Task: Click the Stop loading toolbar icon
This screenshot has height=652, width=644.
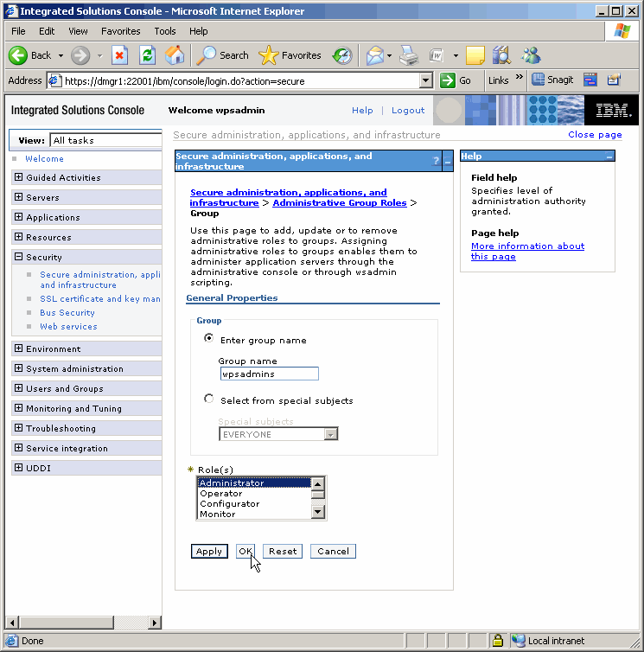Action: click(120, 55)
